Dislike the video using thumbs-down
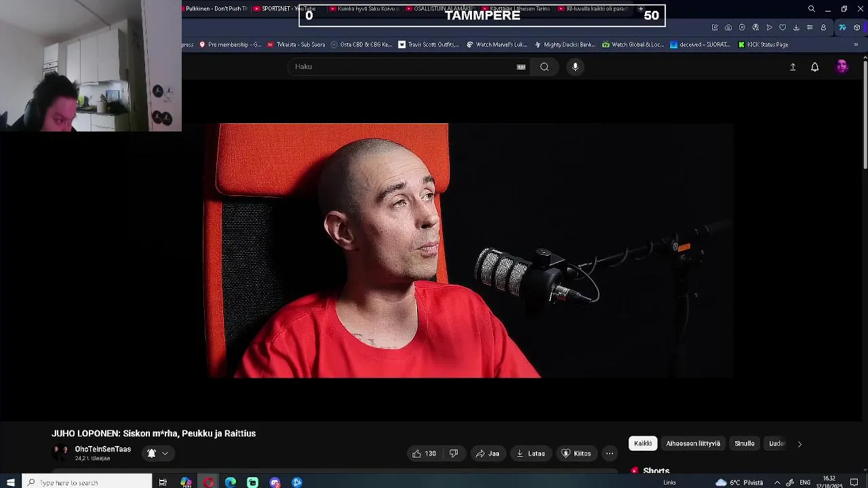868x488 pixels. click(x=454, y=453)
